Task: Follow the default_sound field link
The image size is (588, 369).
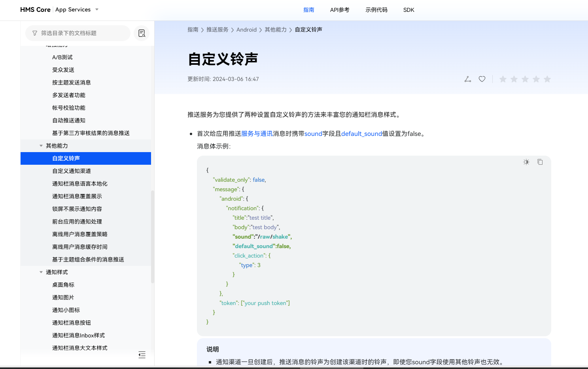Action: tap(361, 134)
